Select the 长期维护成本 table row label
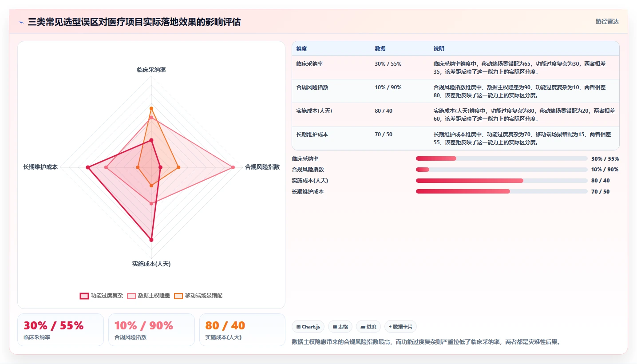Viewport: 637px width, 364px height. [312, 135]
